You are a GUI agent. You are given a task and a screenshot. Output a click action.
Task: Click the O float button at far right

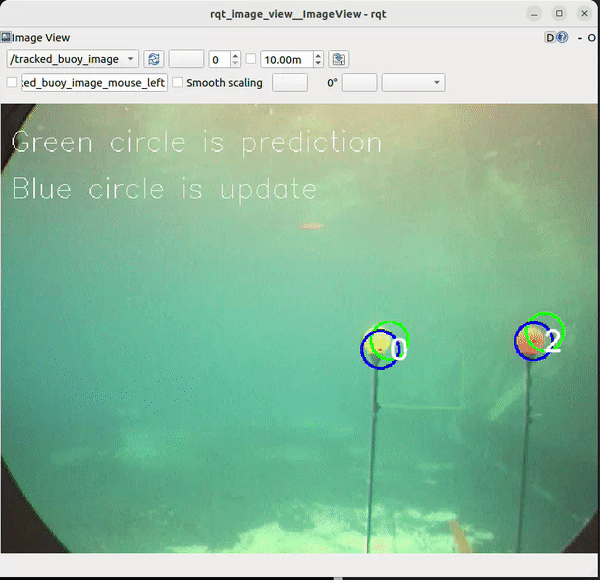point(591,38)
